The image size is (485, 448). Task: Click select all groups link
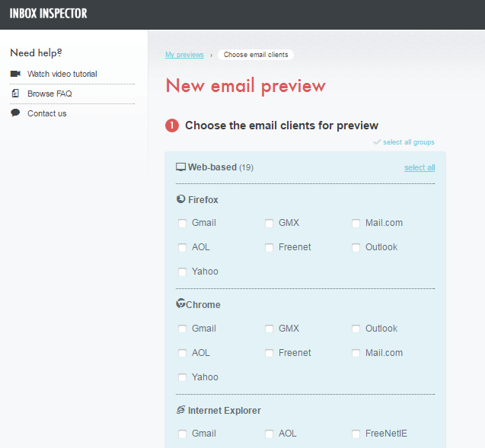click(409, 142)
